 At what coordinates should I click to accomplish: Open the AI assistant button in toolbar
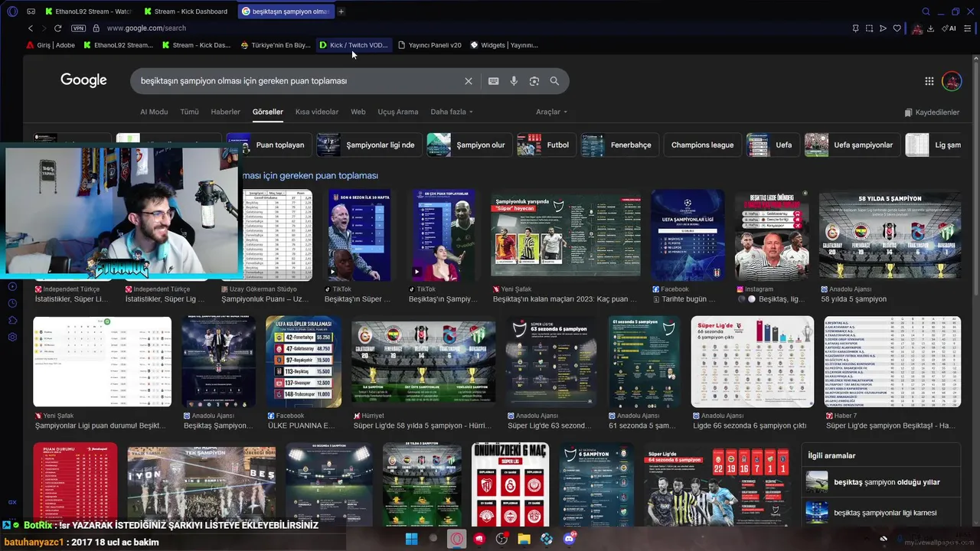point(949,28)
